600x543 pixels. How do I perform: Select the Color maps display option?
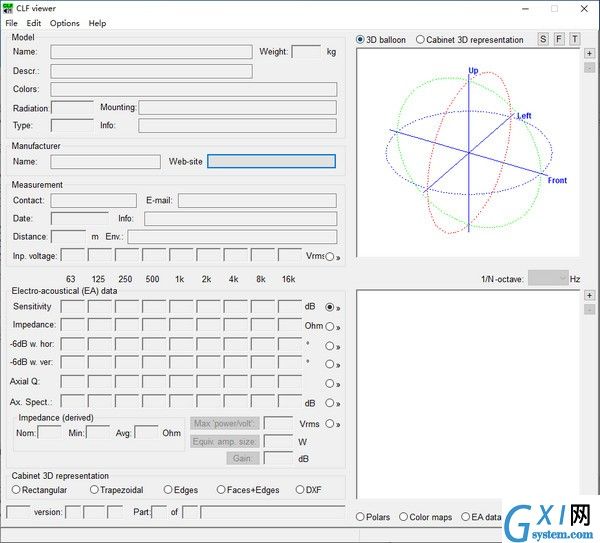(x=425, y=517)
